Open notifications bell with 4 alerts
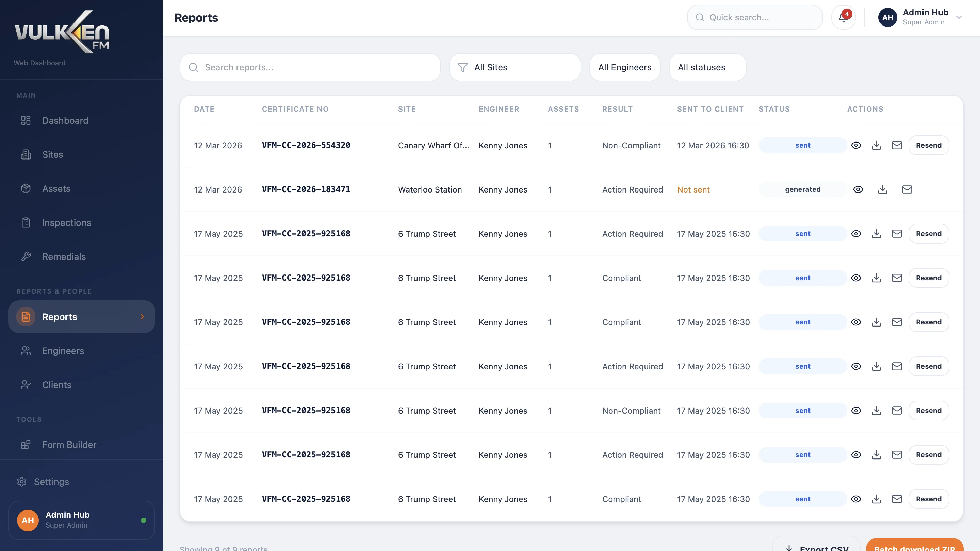This screenshot has width=980, height=551. [x=844, y=17]
